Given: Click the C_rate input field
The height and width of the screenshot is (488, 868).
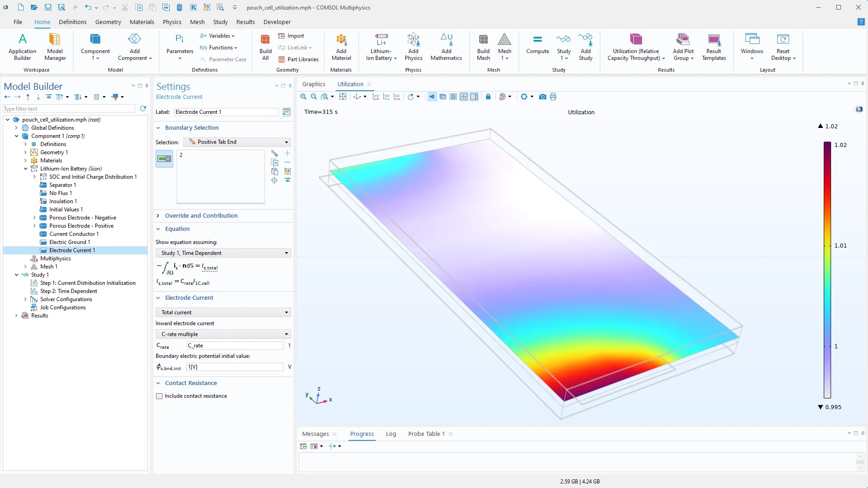Looking at the screenshot, I should pos(235,346).
